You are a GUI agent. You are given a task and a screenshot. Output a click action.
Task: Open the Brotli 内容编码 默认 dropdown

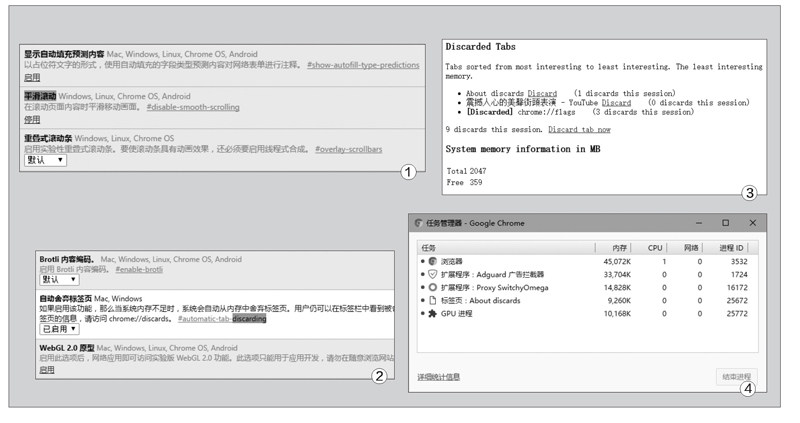click(x=59, y=280)
